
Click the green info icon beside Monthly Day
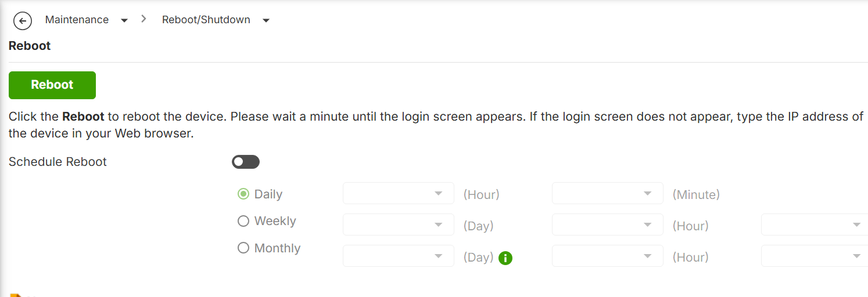pyautogui.click(x=505, y=258)
